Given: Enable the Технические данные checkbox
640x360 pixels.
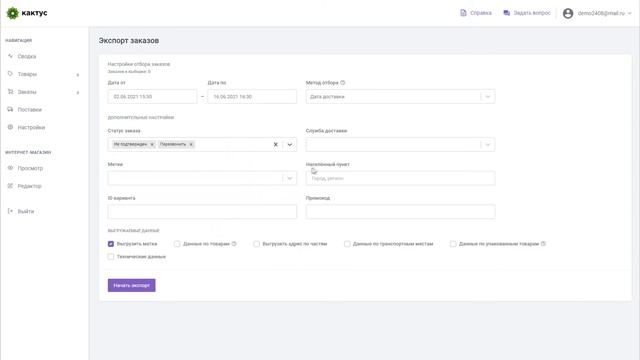Looking at the screenshot, I should [x=111, y=257].
